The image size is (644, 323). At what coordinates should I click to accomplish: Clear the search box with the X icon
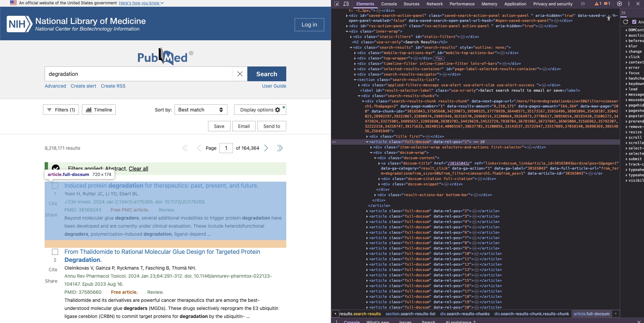240,74
